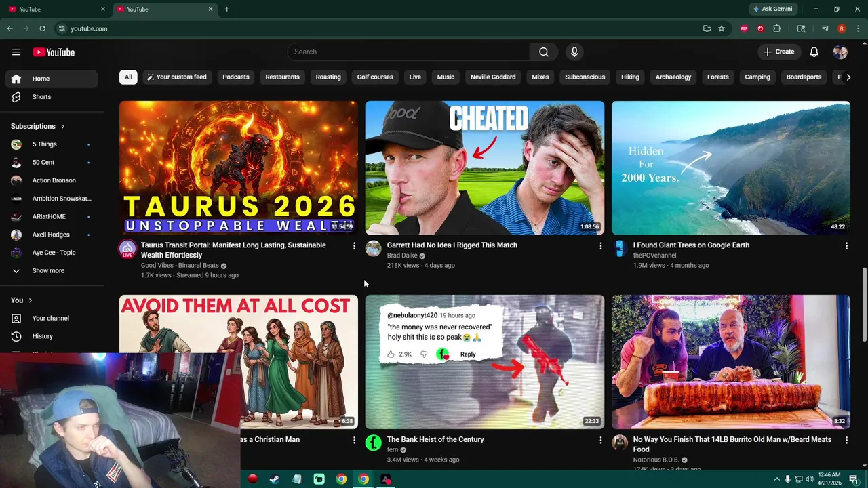The width and height of the screenshot is (868, 488).
Task: Open options for Giant Trees on Google Earth video
Action: click(x=846, y=246)
